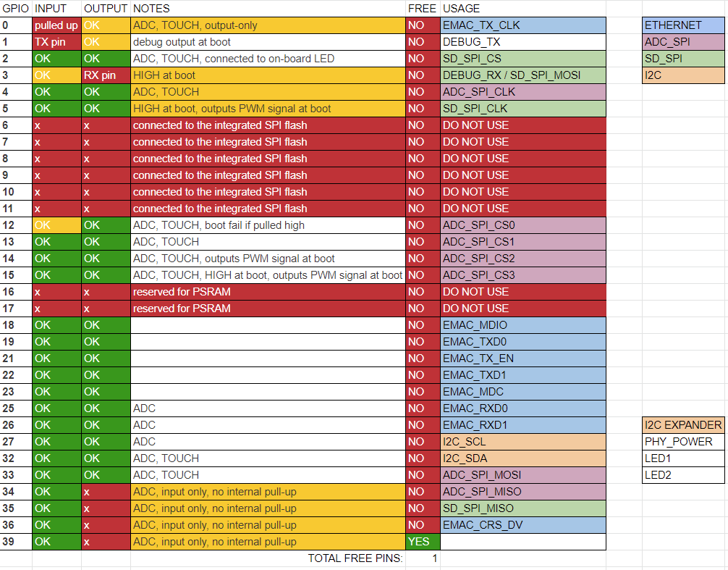Select the ADC_SPI_CLK usage cell
The image size is (728, 570).
(x=522, y=92)
